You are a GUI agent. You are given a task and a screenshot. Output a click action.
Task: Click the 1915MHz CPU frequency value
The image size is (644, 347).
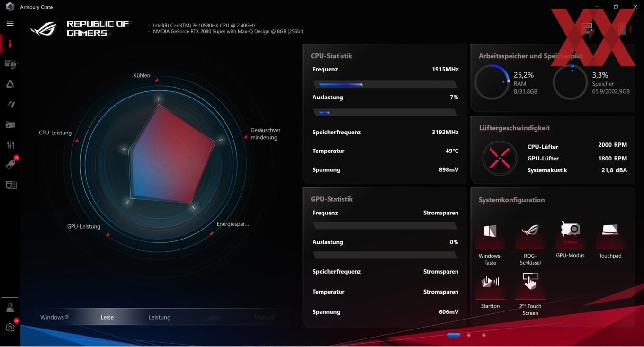pyautogui.click(x=445, y=69)
